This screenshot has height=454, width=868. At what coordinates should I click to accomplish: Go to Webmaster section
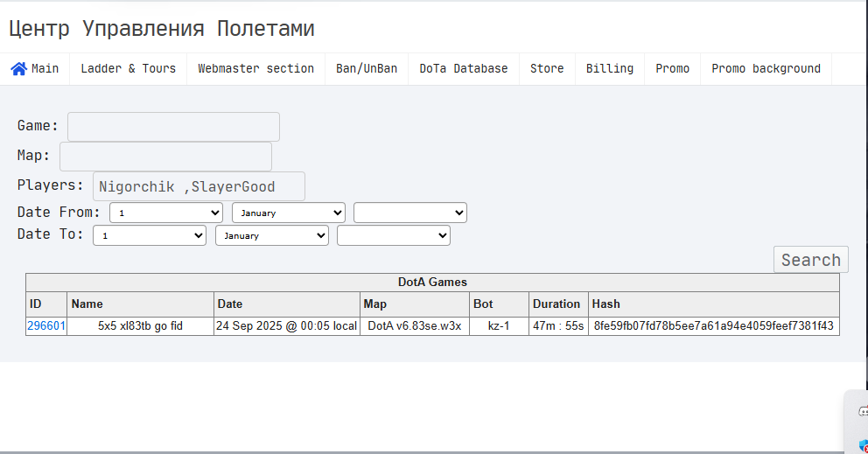255,68
